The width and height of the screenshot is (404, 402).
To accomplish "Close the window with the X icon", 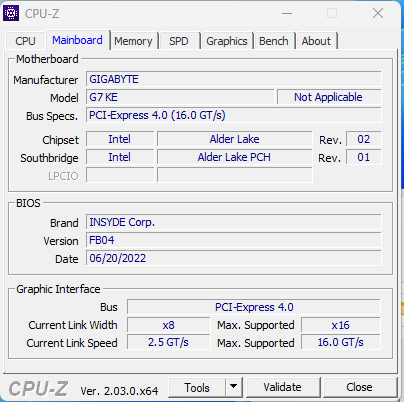I will [x=378, y=13].
